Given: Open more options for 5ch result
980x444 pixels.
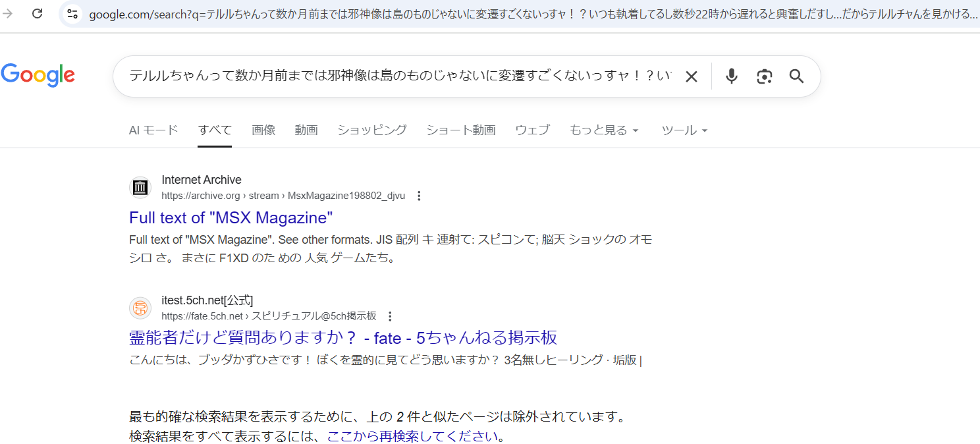Looking at the screenshot, I should pos(390,316).
